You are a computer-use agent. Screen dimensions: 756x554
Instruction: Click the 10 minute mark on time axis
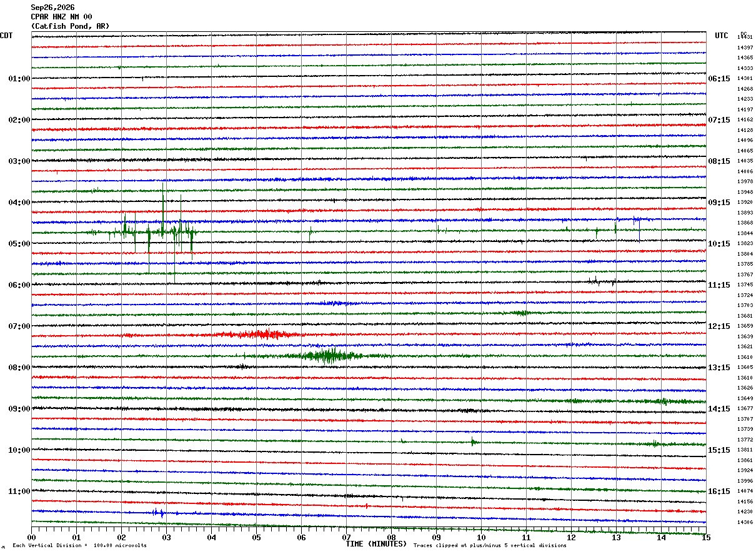click(481, 538)
